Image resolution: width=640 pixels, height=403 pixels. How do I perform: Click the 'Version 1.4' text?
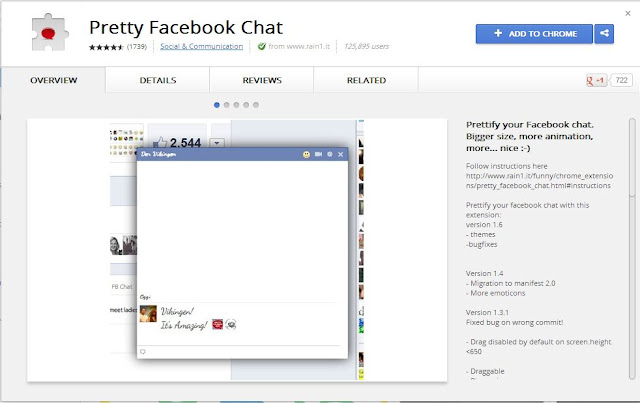484,274
